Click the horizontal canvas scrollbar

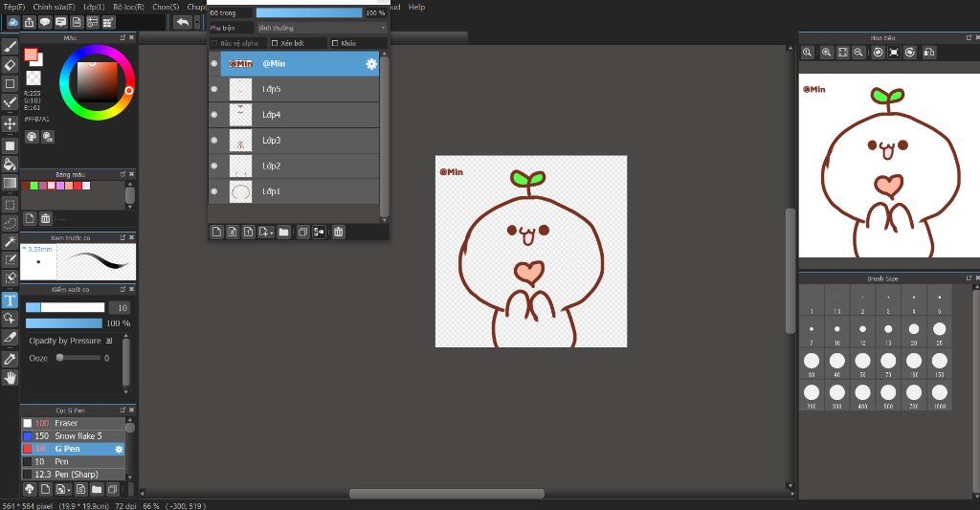(446, 494)
